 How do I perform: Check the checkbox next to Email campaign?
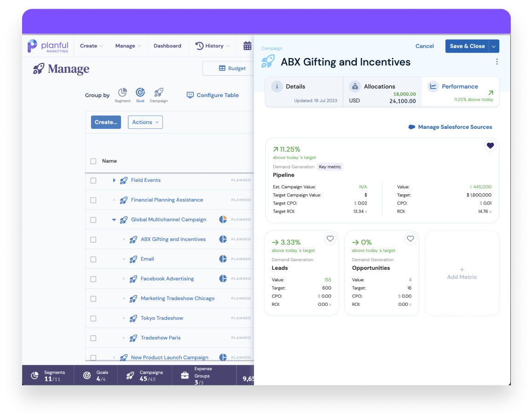[x=93, y=259]
